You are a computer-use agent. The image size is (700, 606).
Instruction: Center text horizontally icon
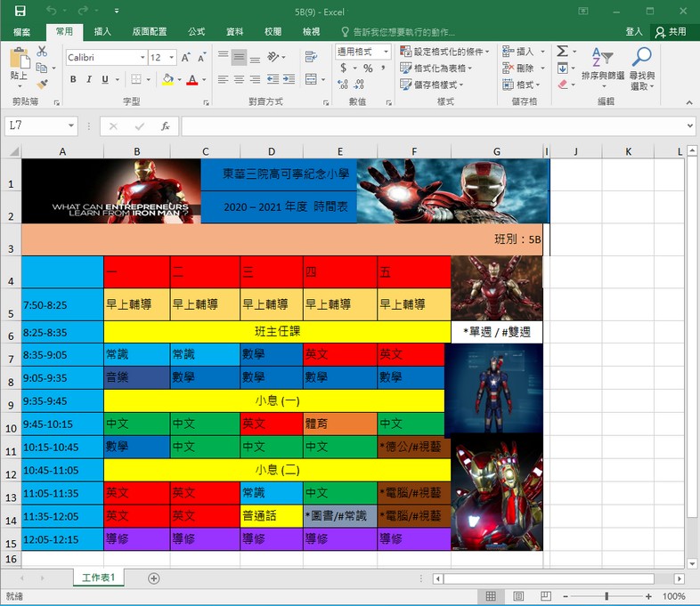pos(240,79)
